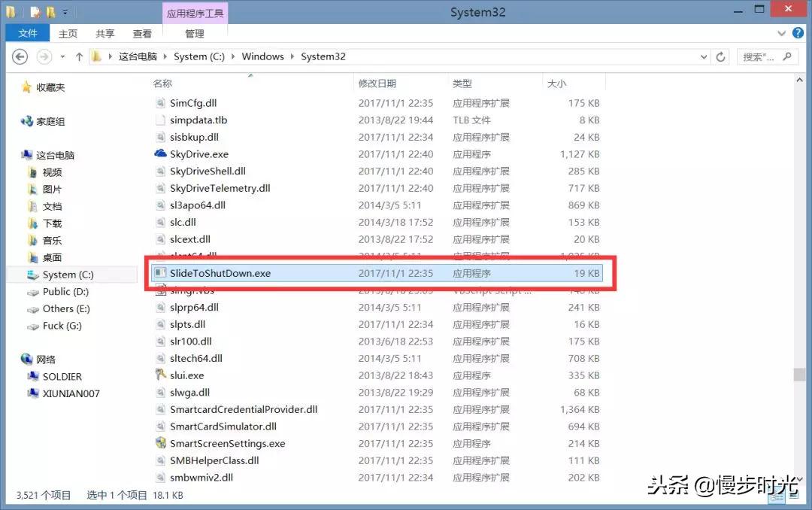Viewport: 812px width, 510px height.
Task: Sort files by 大小 column header
Action: pyautogui.click(x=556, y=83)
